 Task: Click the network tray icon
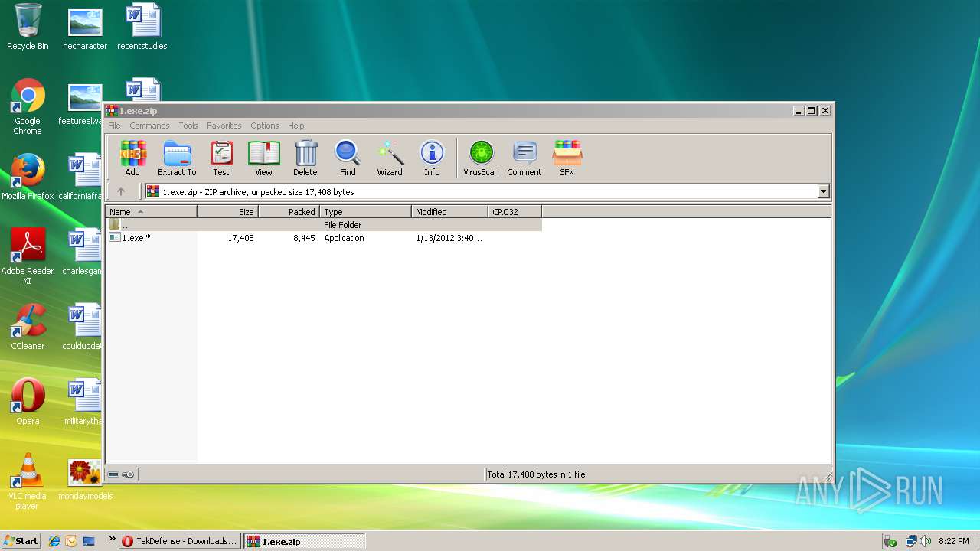[910, 541]
